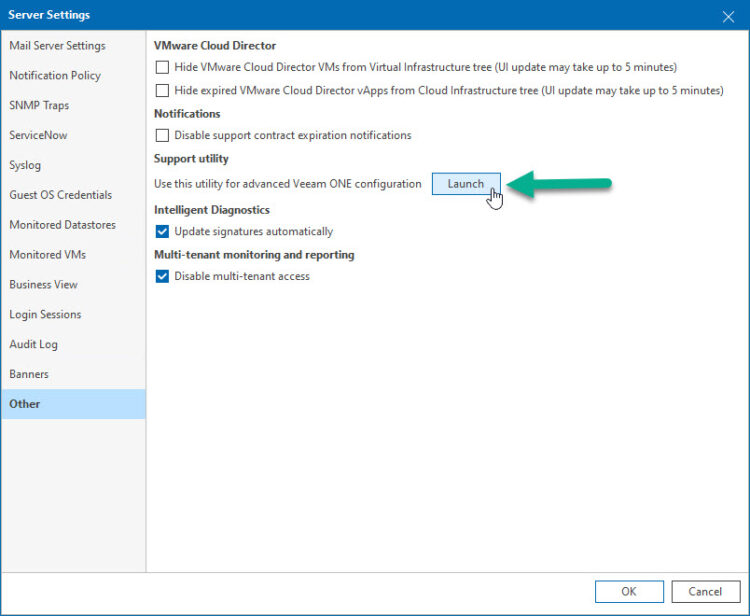Go to SNMP Traps settings

click(39, 106)
